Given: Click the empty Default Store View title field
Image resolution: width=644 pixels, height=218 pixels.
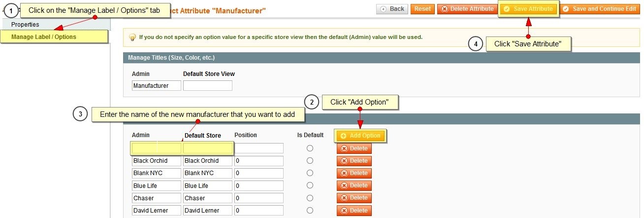Looking at the screenshot, I should [208, 86].
